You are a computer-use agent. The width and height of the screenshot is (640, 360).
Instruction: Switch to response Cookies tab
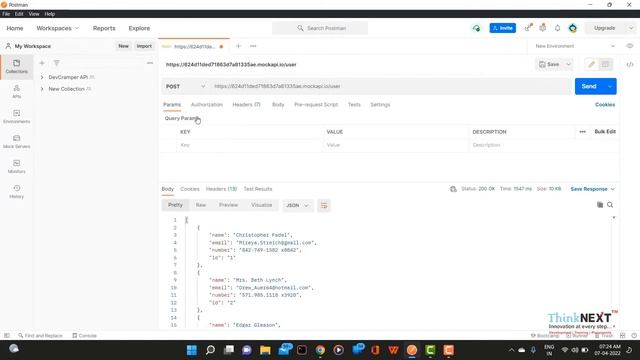pos(190,189)
